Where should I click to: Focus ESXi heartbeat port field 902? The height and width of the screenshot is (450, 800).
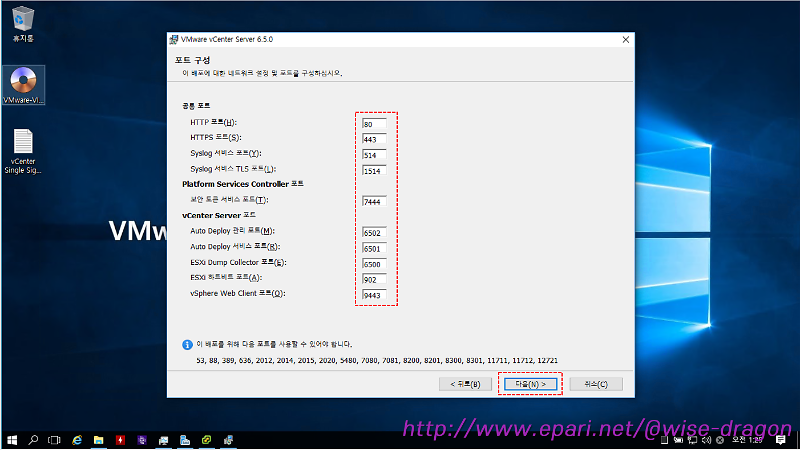(x=374, y=280)
